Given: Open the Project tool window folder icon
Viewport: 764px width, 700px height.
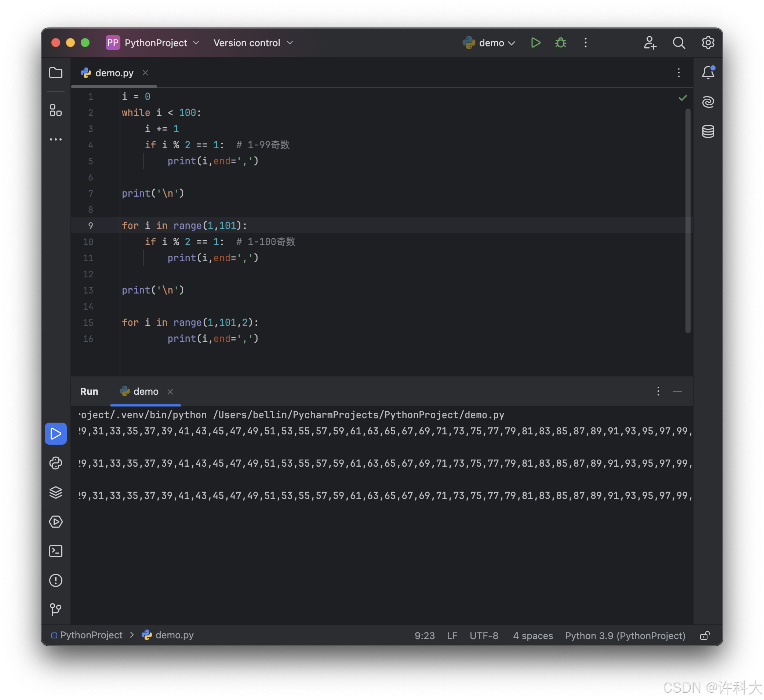Looking at the screenshot, I should pyautogui.click(x=56, y=73).
